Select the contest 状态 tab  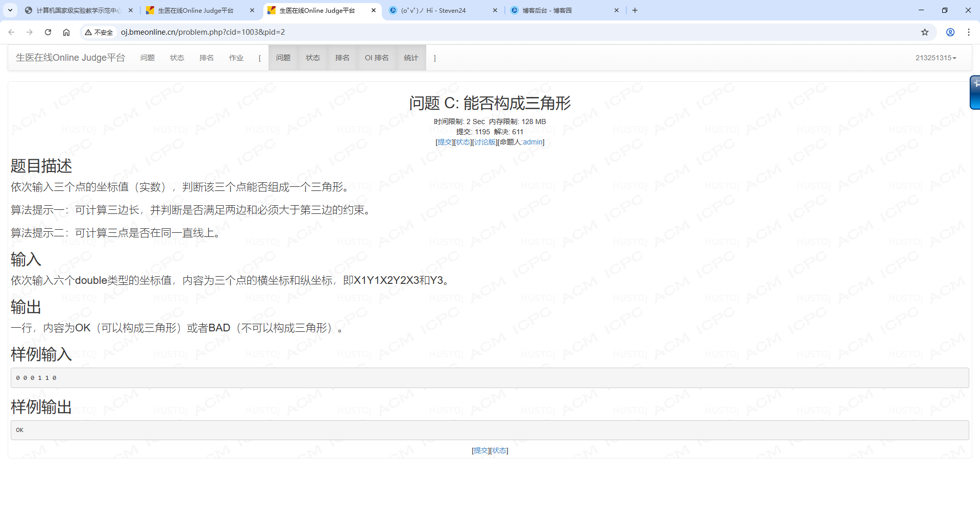point(313,58)
